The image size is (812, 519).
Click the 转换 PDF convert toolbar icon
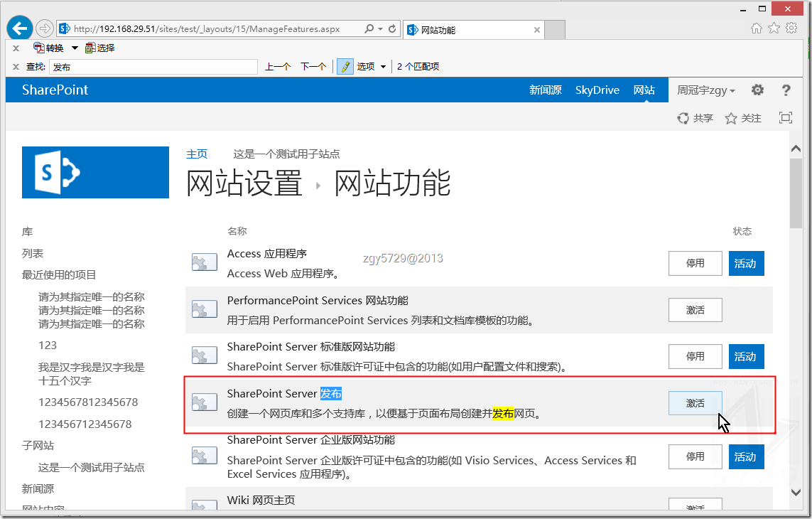tap(38, 48)
